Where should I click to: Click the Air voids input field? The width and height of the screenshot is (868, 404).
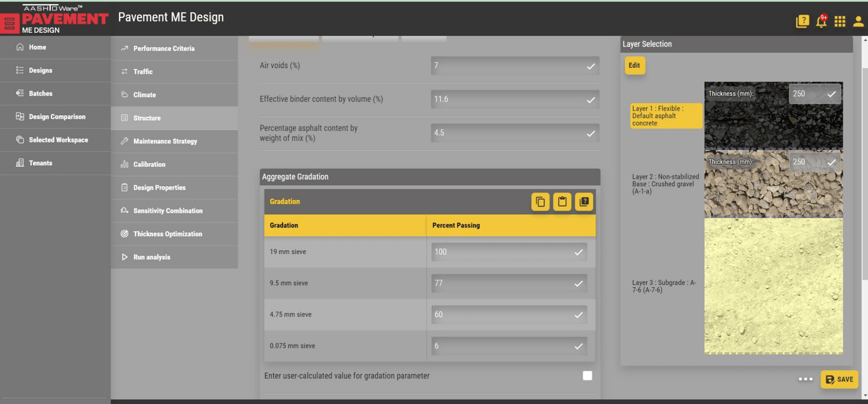tap(515, 65)
